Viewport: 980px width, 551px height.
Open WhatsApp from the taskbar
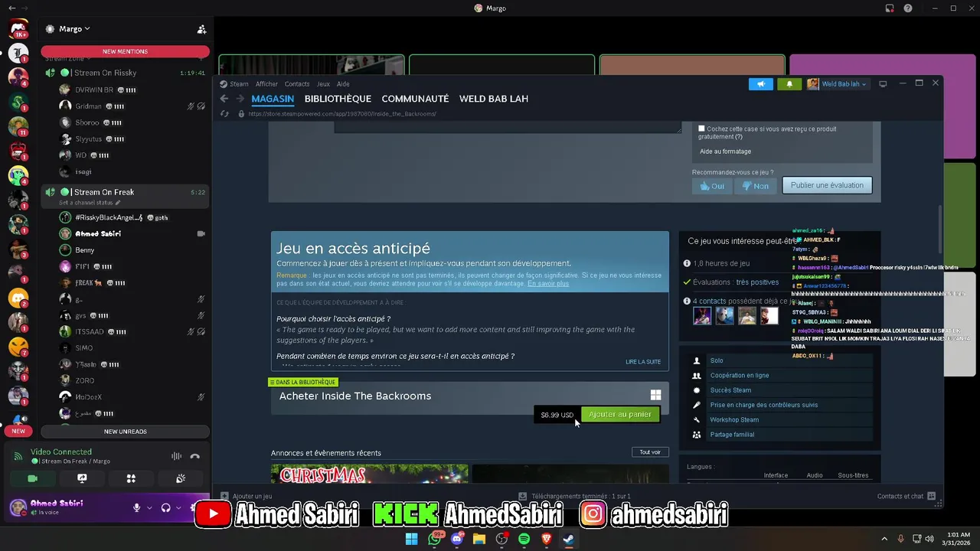pos(435,539)
